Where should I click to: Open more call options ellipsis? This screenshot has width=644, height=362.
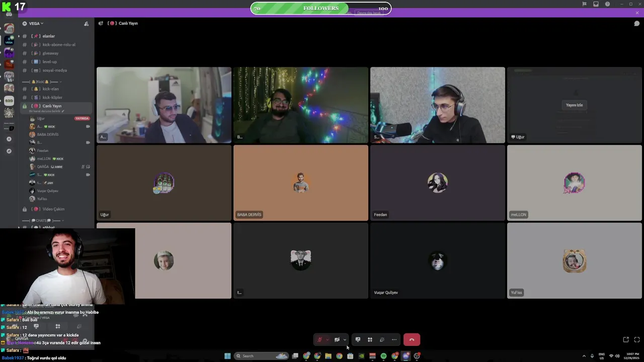click(394, 340)
